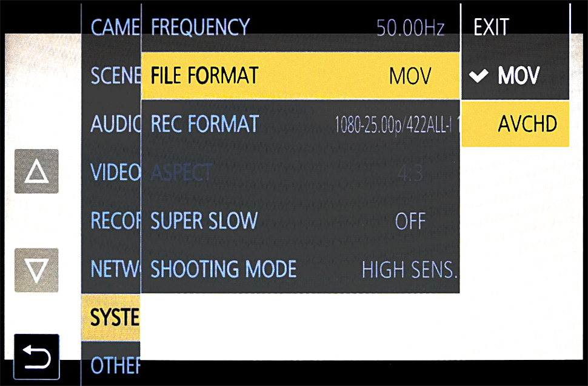Switch to the VIDEO menu category
Viewport: 588px width, 386px height.
pyautogui.click(x=111, y=172)
